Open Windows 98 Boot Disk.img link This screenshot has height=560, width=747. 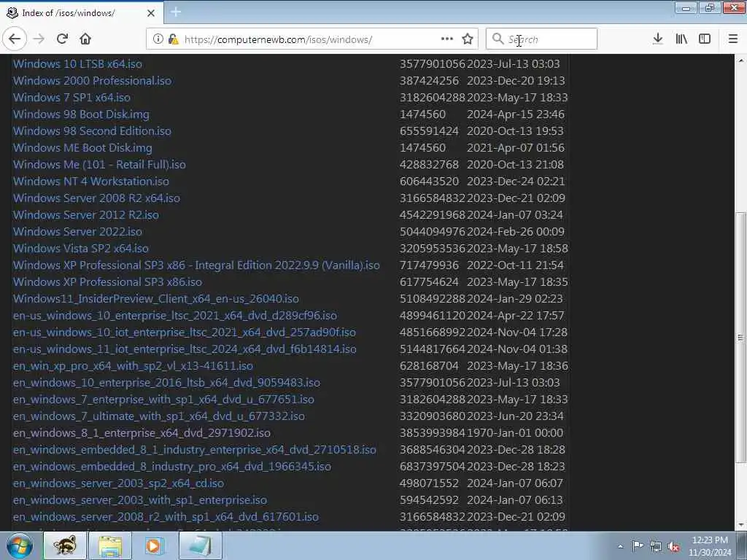[81, 114]
